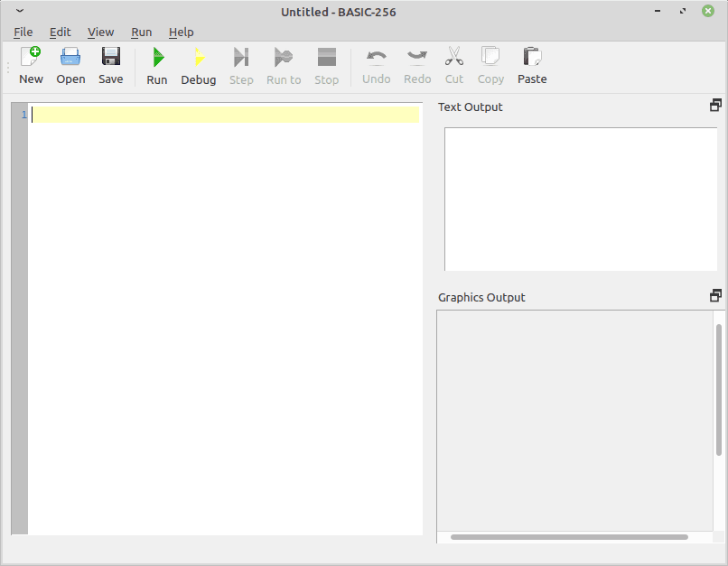This screenshot has height=566, width=728.
Task: Open a file with the Open icon
Action: (70, 66)
